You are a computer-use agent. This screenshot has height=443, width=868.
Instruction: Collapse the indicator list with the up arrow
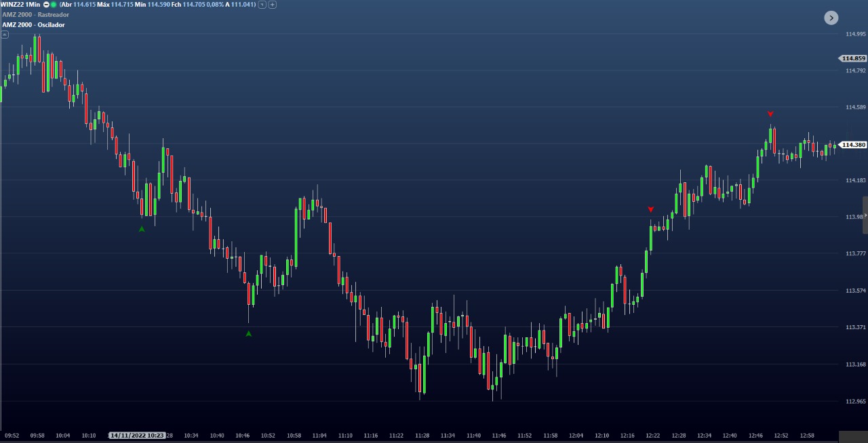5,35
